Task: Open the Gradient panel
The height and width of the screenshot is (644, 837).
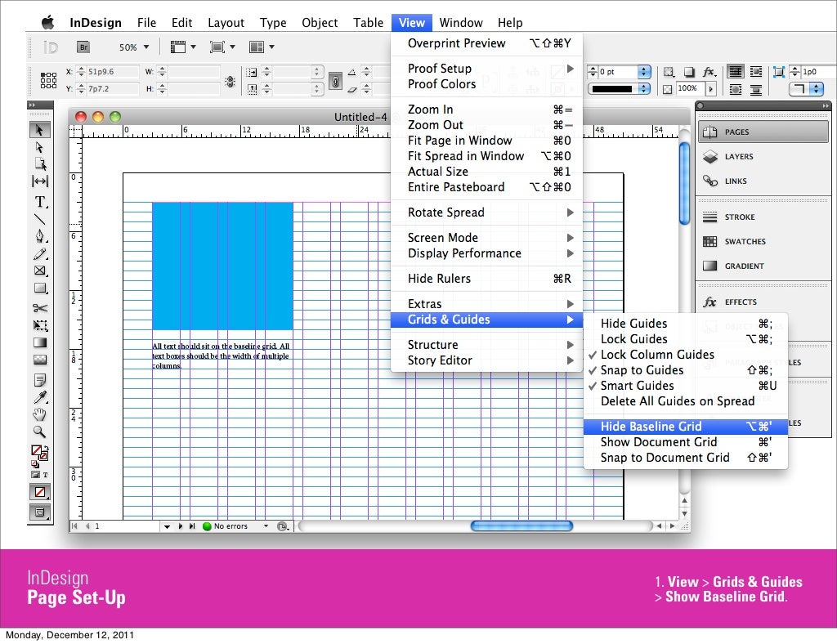Action: (763, 266)
